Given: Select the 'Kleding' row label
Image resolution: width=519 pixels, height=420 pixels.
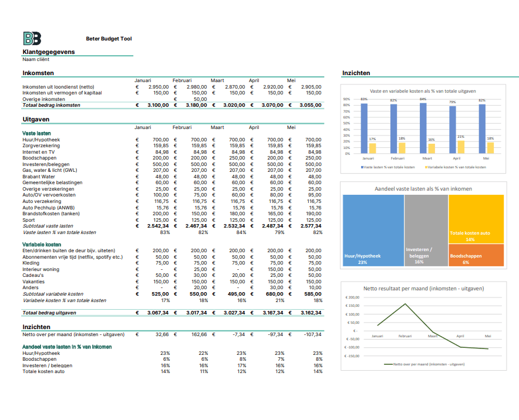Looking at the screenshot, I should click(x=31, y=263).
